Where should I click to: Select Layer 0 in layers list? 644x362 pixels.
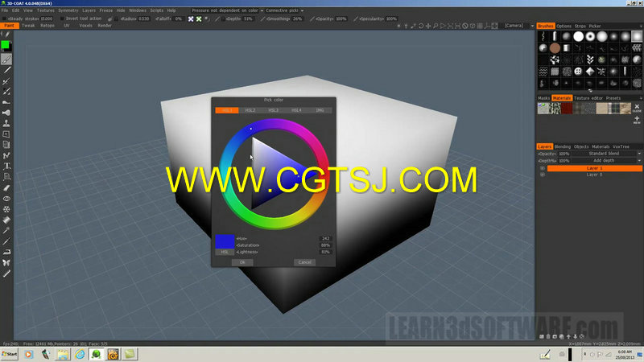click(594, 175)
